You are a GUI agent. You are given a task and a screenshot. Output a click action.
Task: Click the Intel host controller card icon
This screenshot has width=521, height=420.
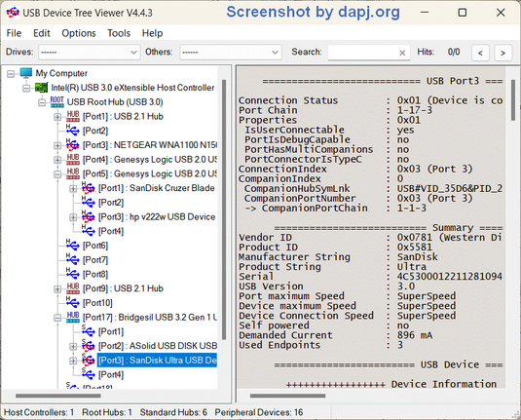(x=41, y=88)
